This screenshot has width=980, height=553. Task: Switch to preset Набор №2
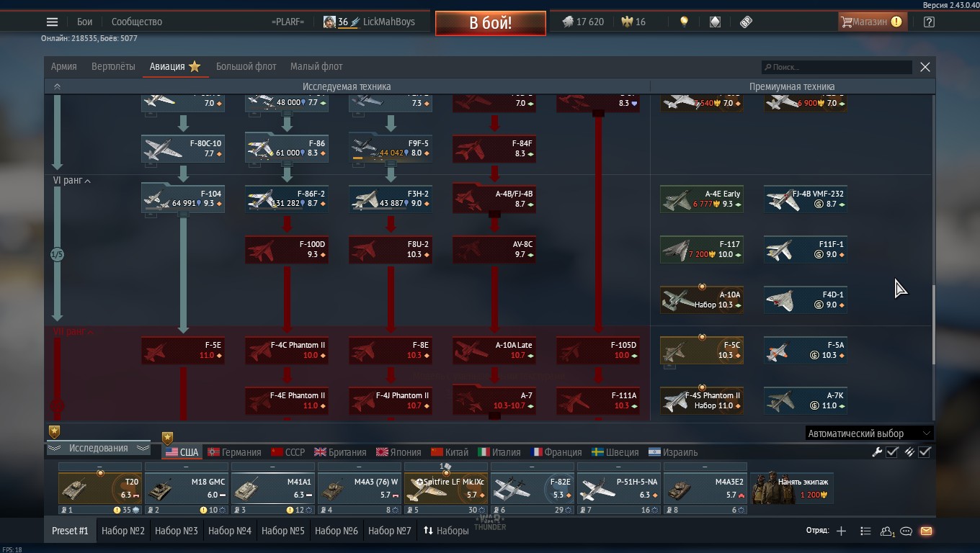[x=123, y=531]
